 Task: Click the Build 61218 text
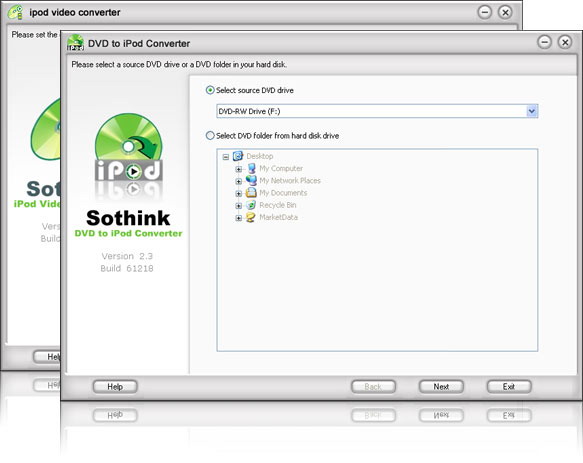[127, 269]
